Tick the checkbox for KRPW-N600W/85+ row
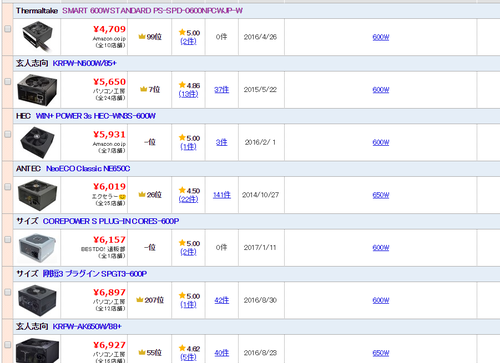Screen dimensions: 500x363 tap(7, 82)
